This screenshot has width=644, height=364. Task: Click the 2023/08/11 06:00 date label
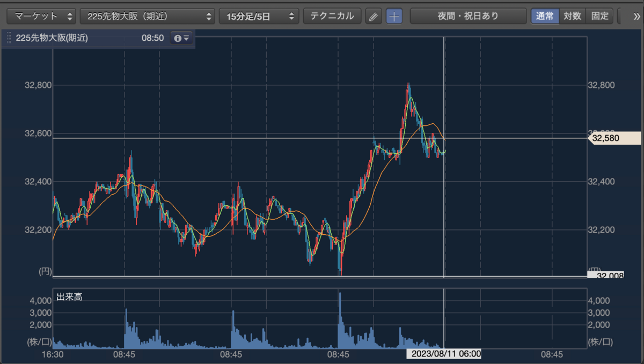[443, 354]
